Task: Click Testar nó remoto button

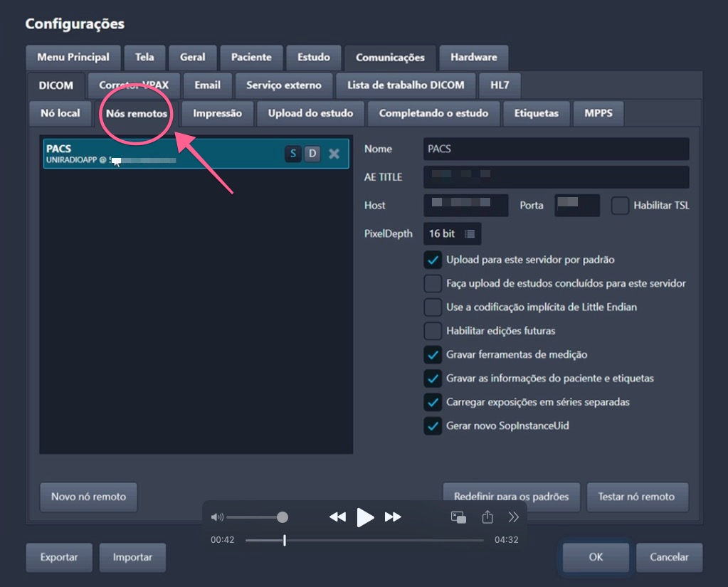Action: coord(636,497)
